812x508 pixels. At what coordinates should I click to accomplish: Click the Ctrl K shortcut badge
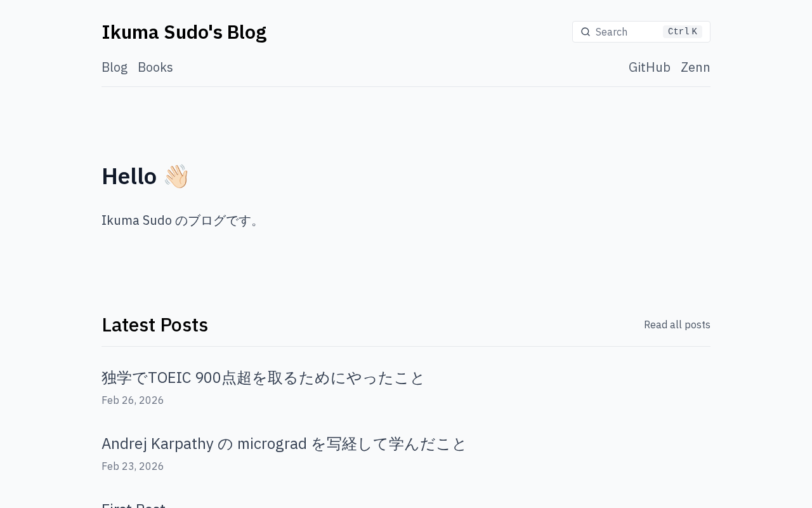pos(682,32)
